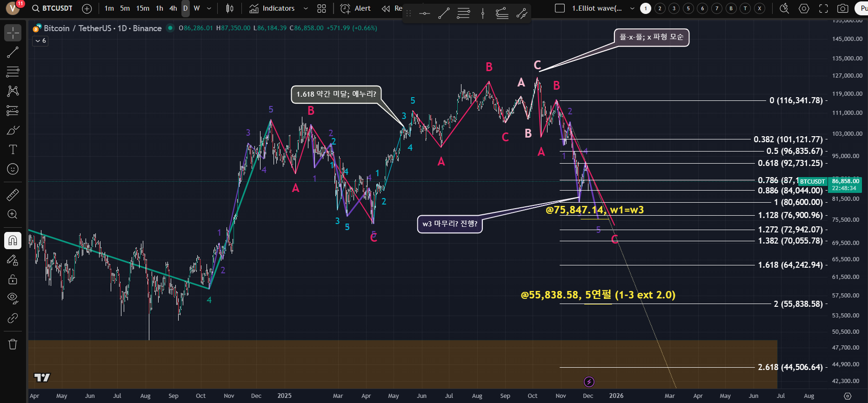Hide all drawings with eye icon
The image size is (868, 403).
point(13,298)
